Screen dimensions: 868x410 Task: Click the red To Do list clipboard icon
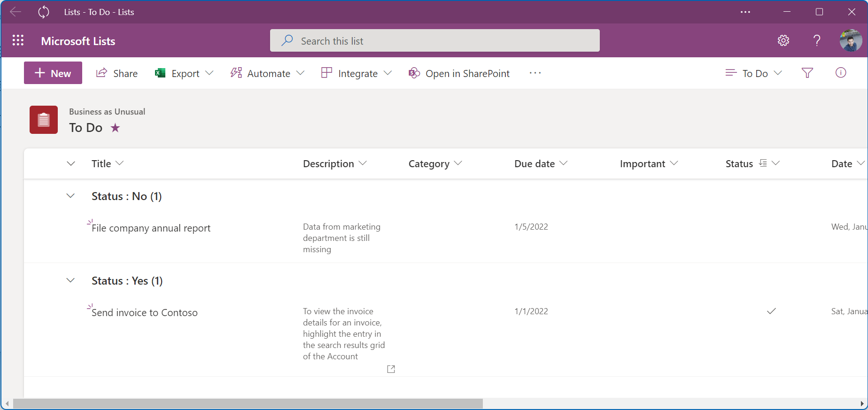point(44,120)
